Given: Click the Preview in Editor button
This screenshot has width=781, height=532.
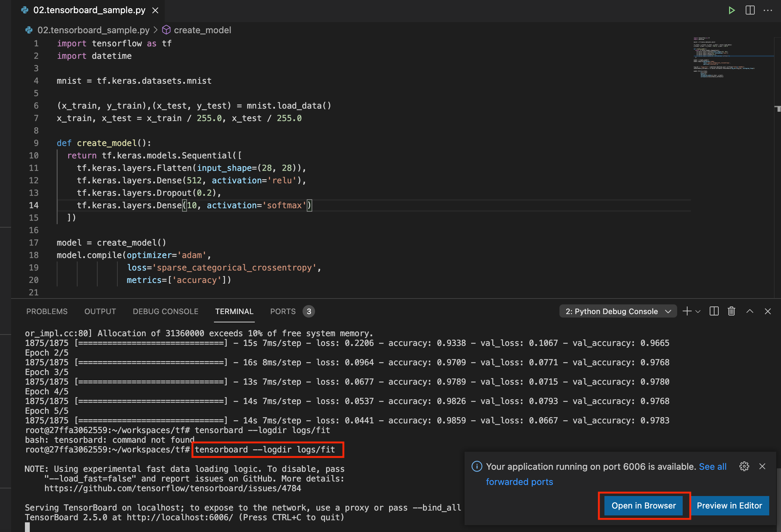Looking at the screenshot, I should pyautogui.click(x=729, y=505).
